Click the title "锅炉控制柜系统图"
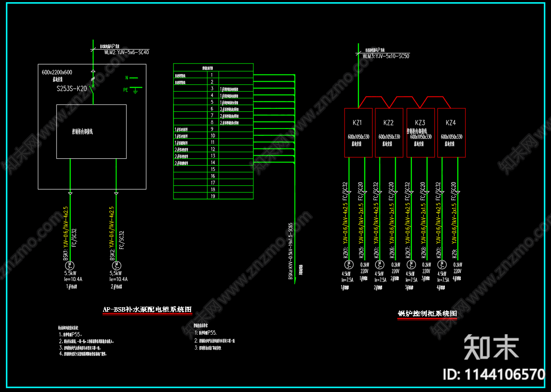551x392 pixels. (x=427, y=314)
